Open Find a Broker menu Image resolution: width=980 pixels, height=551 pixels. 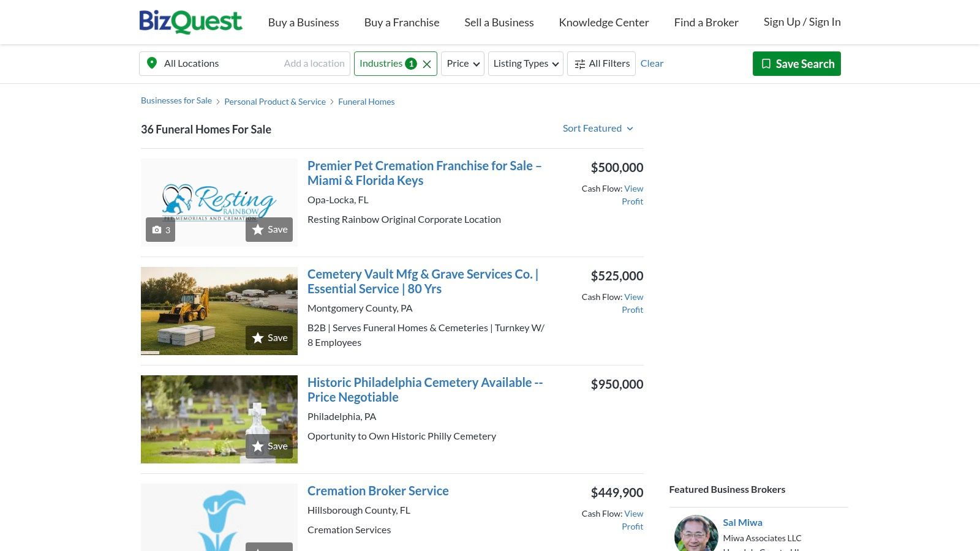(706, 22)
